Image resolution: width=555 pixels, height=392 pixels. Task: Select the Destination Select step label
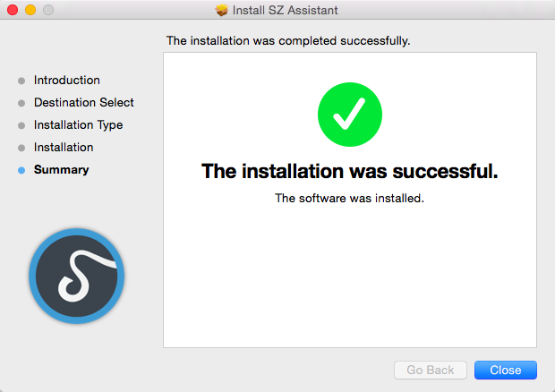click(x=84, y=102)
